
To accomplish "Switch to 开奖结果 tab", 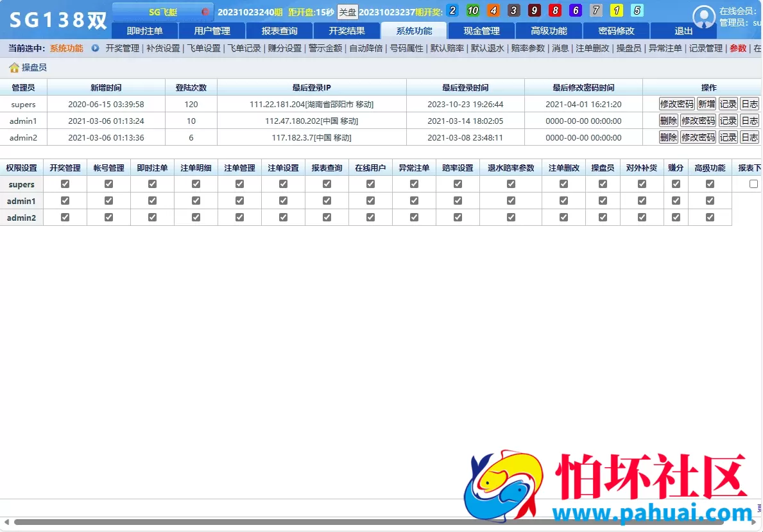I will [347, 31].
